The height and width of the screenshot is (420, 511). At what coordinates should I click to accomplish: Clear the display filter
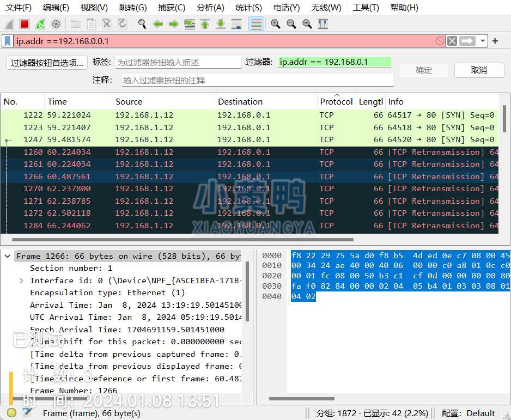(452, 41)
